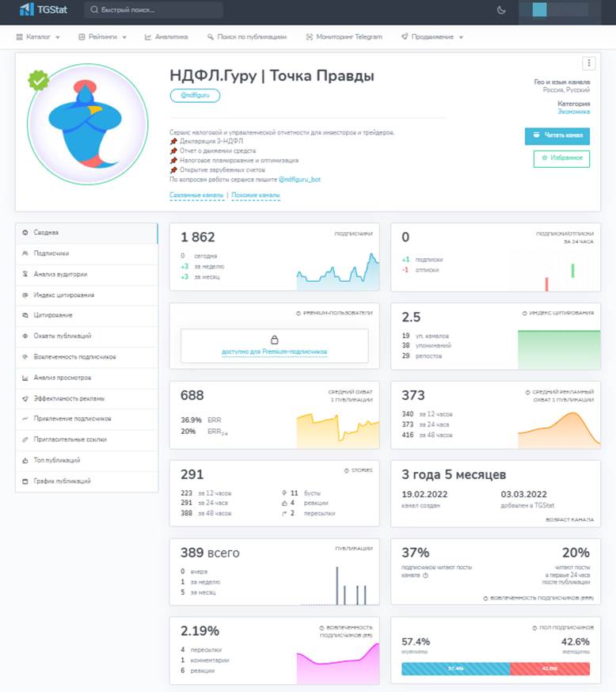This screenshot has width=616, height=692.
Task: Open График публикаций sidebar item
Action: 86,481
